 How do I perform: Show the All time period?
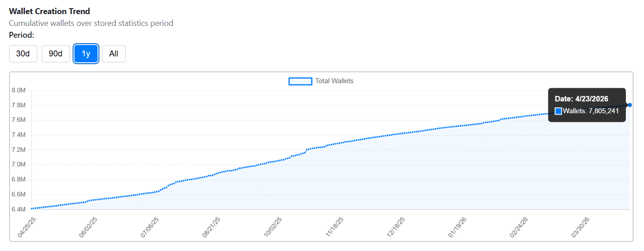coord(113,54)
